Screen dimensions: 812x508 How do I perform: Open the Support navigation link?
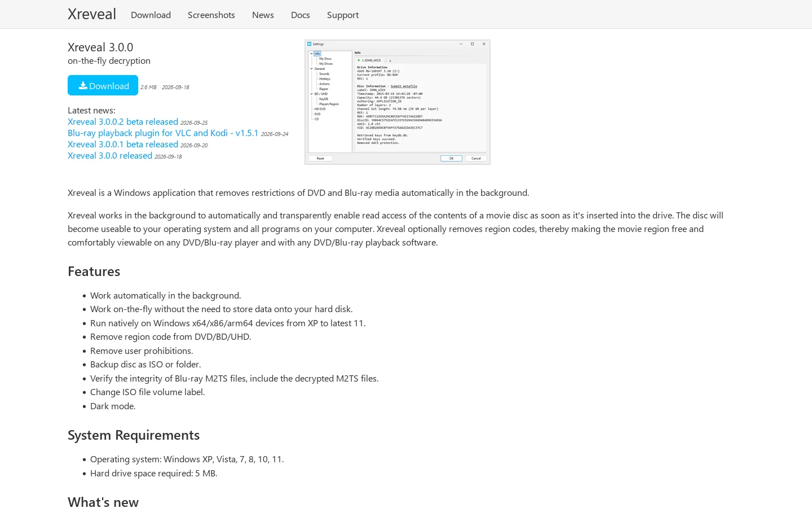(343, 15)
